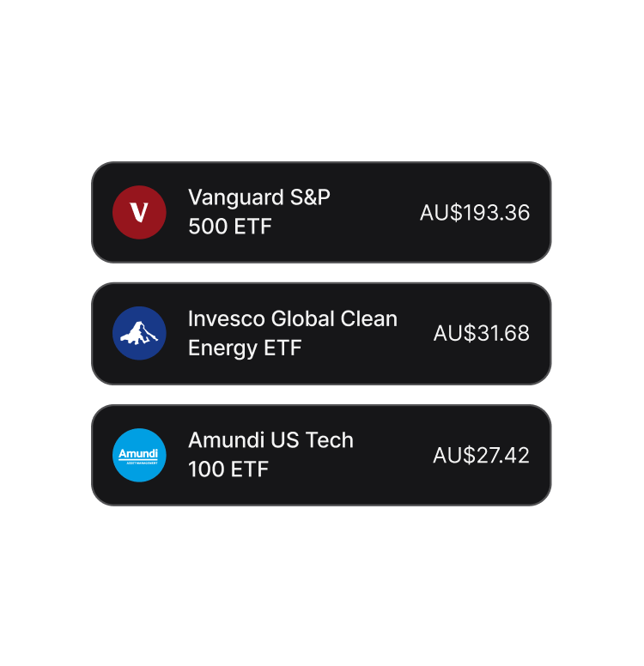Click the "Invesco Global Clean" text line
The image size is (644, 666).
point(293,318)
